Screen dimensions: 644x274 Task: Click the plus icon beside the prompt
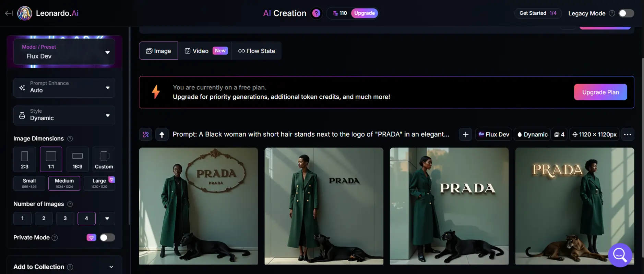[465, 135]
